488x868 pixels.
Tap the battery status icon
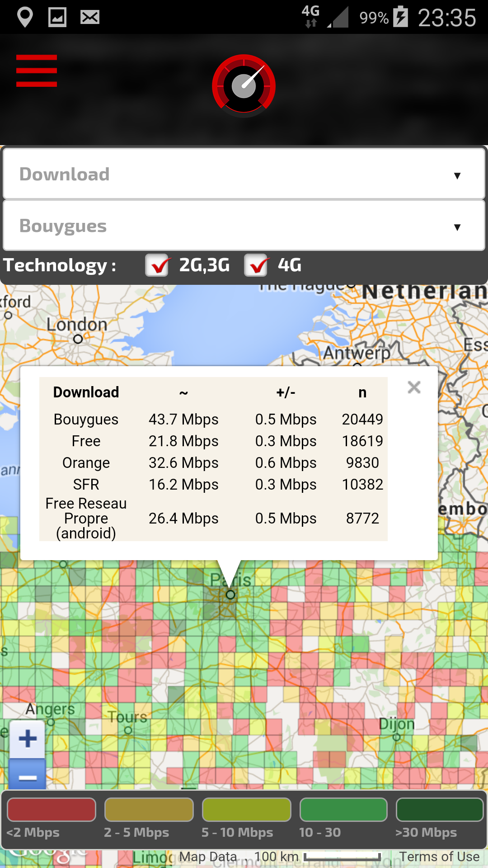(400, 17)
